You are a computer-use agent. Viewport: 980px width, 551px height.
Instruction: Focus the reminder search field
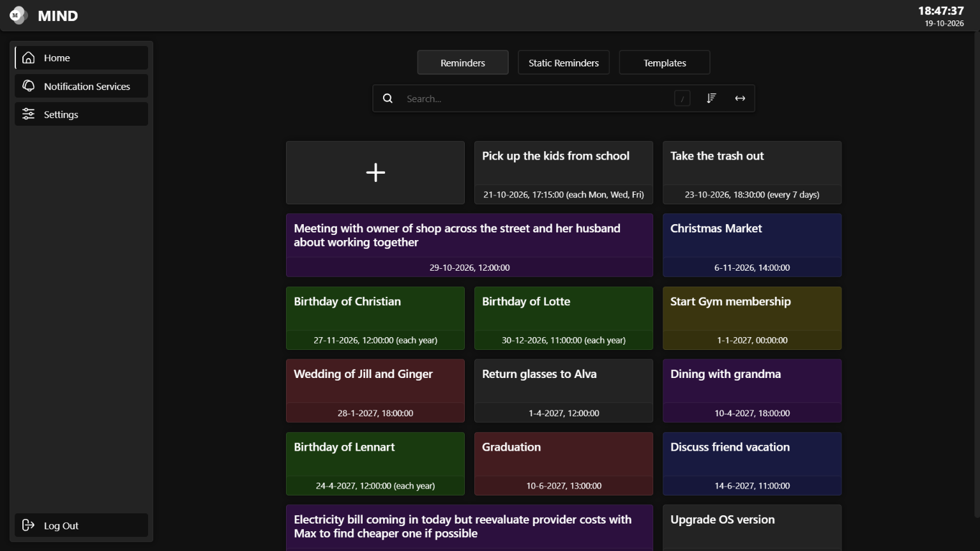(536, 98)
